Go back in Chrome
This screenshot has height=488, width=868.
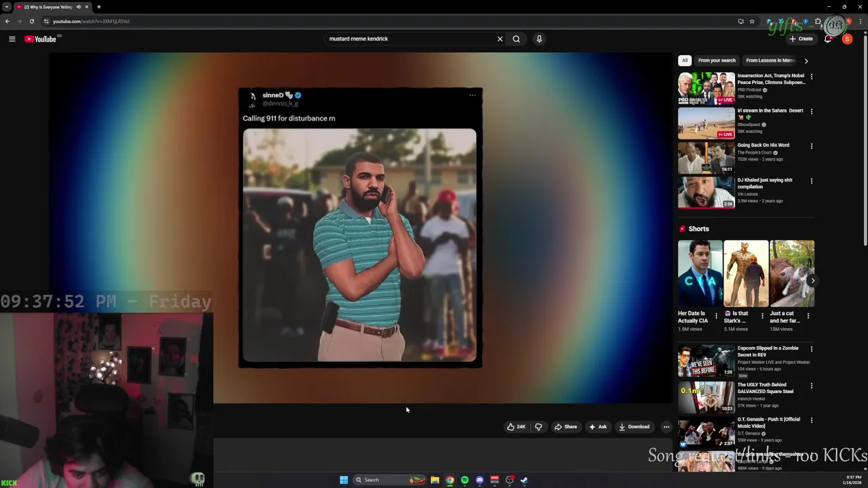tap(7, 21)
